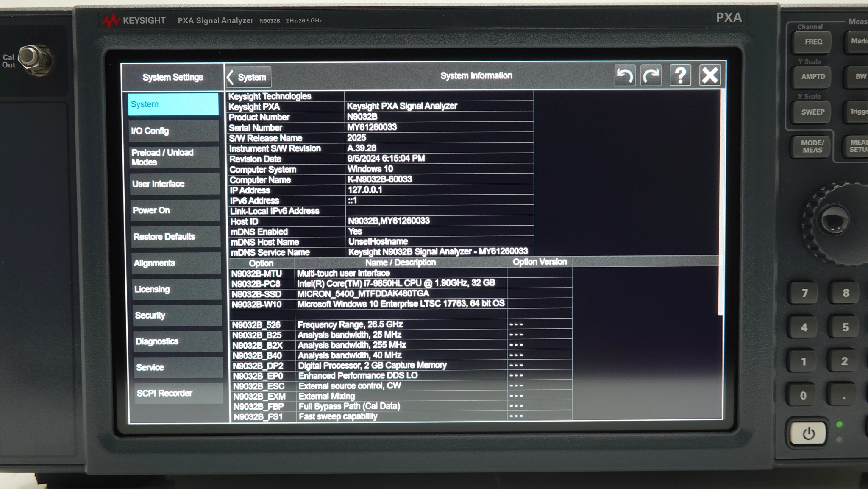Switch to the User Interface tab
Viewport: 868px width, 489px height.
click(x=175, y=184)
